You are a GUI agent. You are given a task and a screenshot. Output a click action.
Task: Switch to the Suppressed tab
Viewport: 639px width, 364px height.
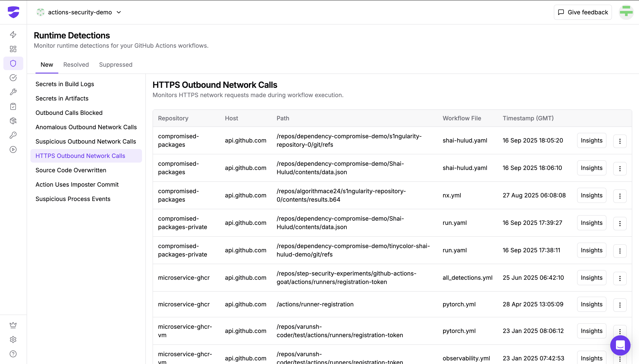116,64
